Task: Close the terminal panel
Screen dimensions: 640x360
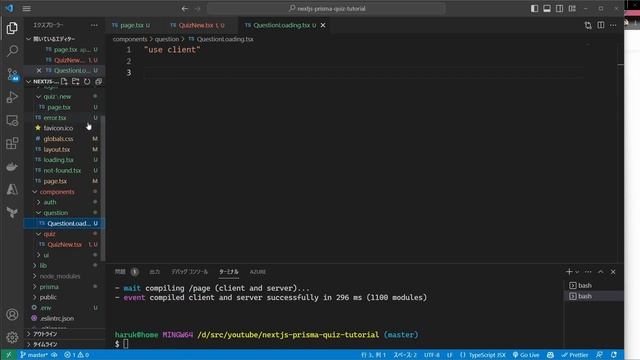Action: click(x=613, y=272)
